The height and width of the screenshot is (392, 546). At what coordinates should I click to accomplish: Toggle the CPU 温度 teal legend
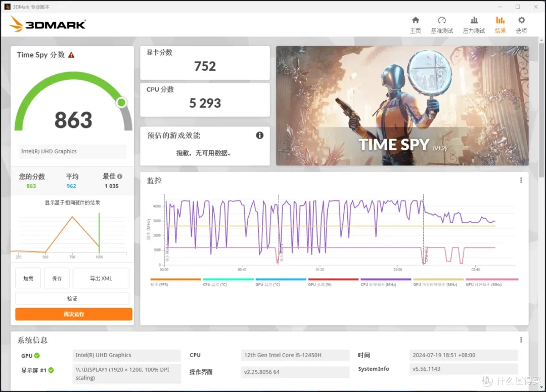228,282
